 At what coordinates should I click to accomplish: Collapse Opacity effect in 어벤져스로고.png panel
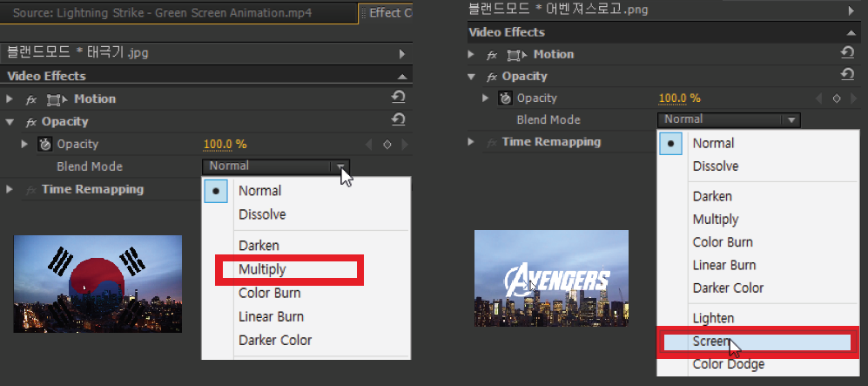coord(471,77)
